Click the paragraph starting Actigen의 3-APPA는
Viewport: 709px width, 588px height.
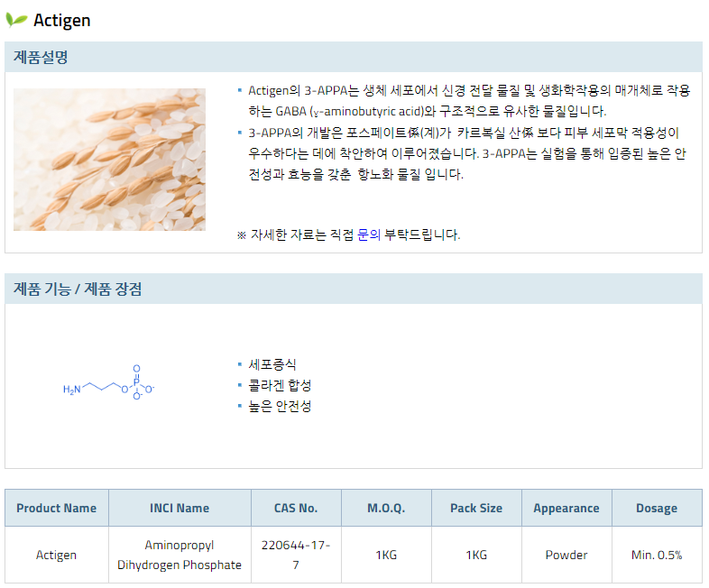(469, 101)
